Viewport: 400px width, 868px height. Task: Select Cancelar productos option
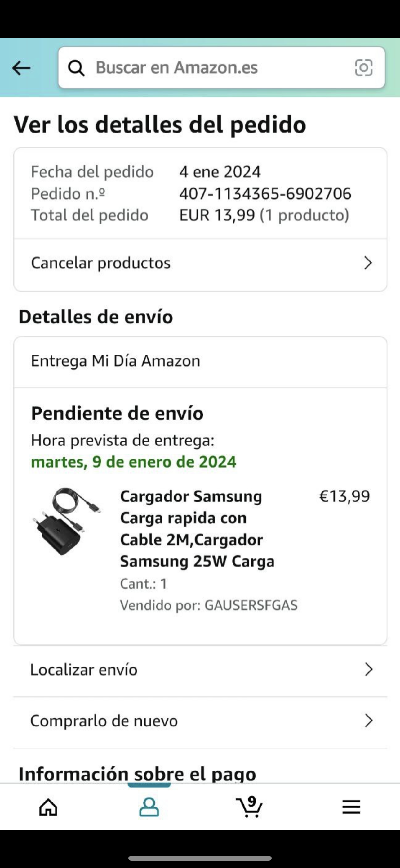101,263
